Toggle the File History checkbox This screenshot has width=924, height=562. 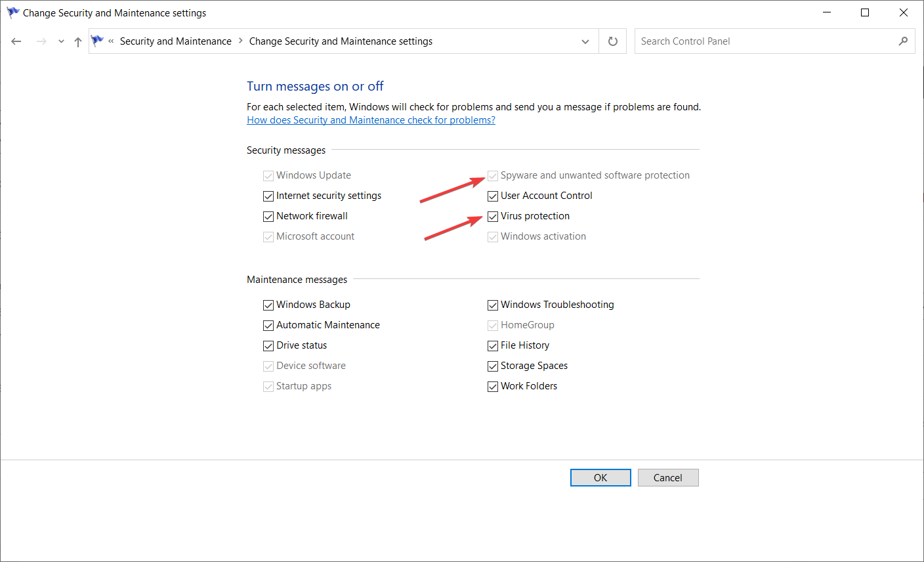click(x=493, y=346)
